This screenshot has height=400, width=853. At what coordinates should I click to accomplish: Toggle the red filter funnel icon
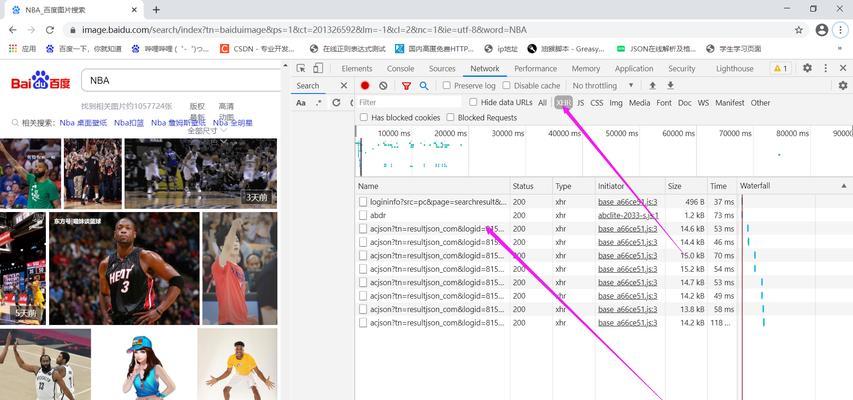(x=406, y=86)
